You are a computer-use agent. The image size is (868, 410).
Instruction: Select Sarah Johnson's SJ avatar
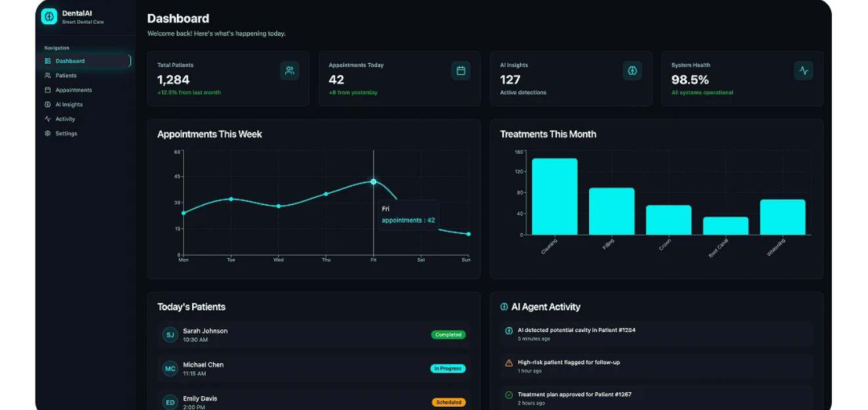[170, 335]
